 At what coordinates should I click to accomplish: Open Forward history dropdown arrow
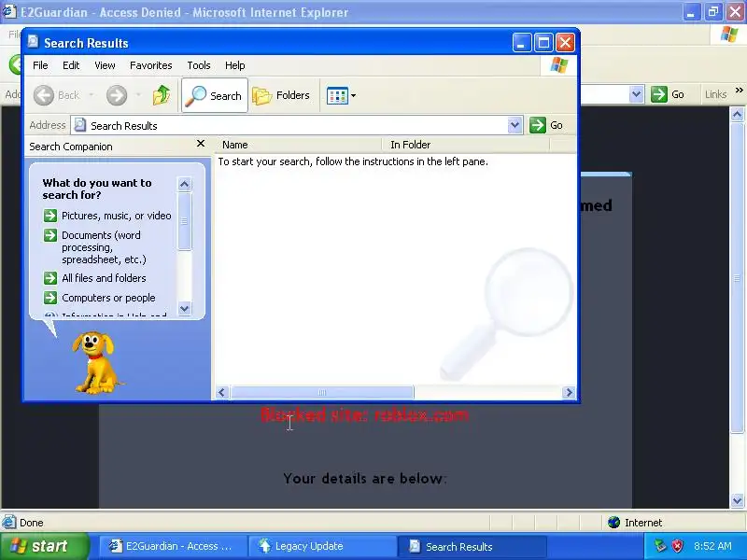coord(138,95)
